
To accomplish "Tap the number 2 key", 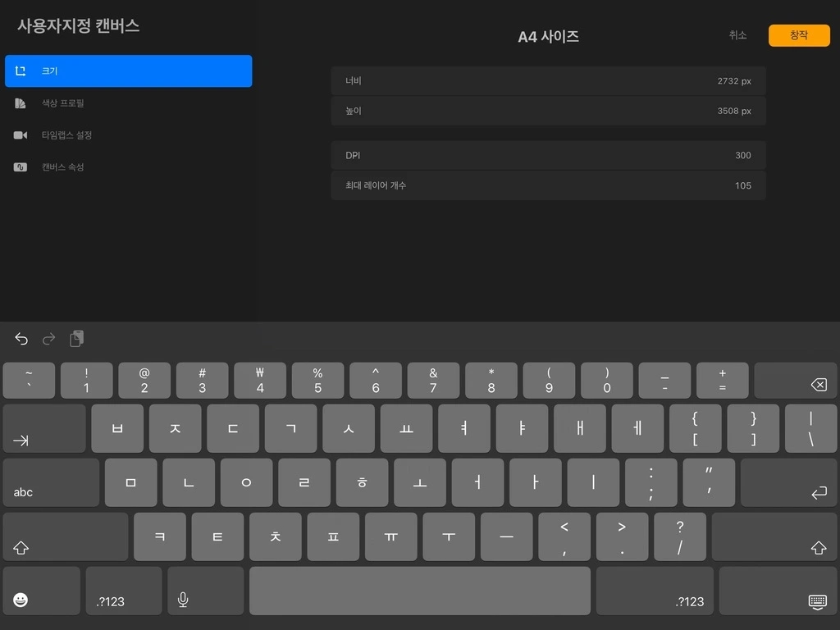I will tap(144, 381).
